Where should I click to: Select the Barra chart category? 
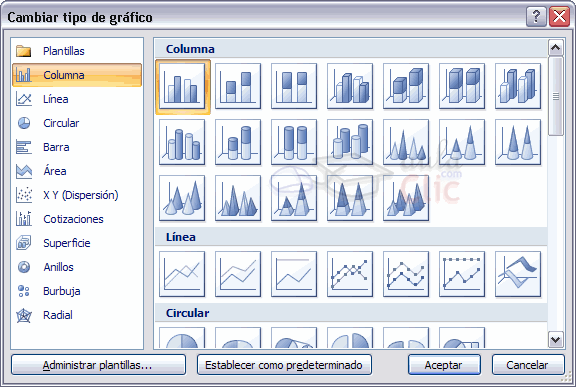pyautogui.click(x=77, y=147)
